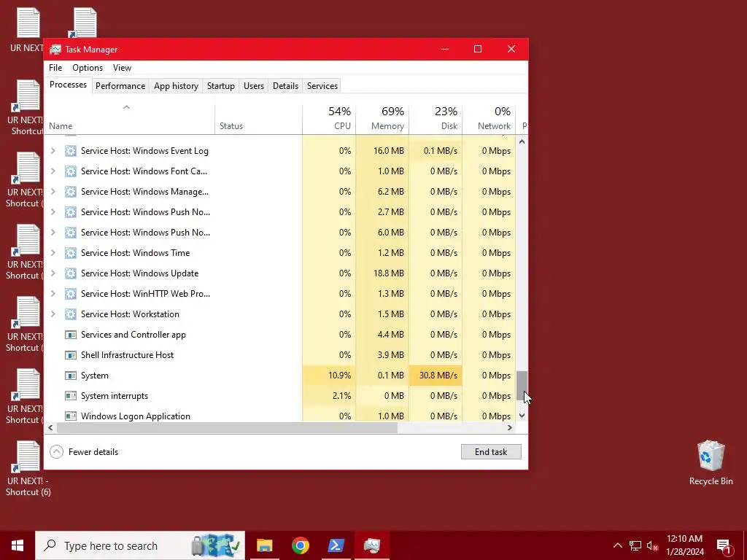This screenshot has width=747, height=560.
Task: Switch to the Services tab
Action: [x=322, y=86]
